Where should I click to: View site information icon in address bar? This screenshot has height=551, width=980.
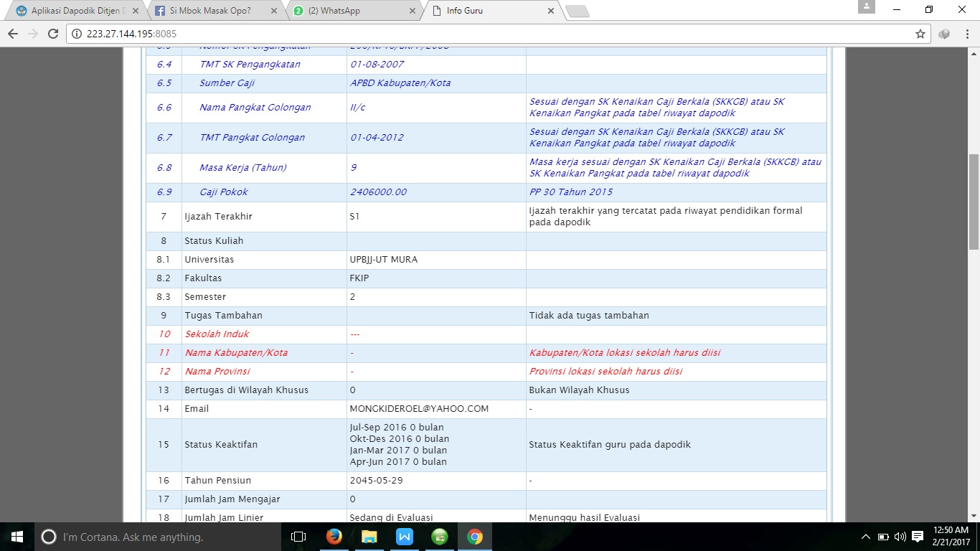pyautogui.click(x=77, y=34)
